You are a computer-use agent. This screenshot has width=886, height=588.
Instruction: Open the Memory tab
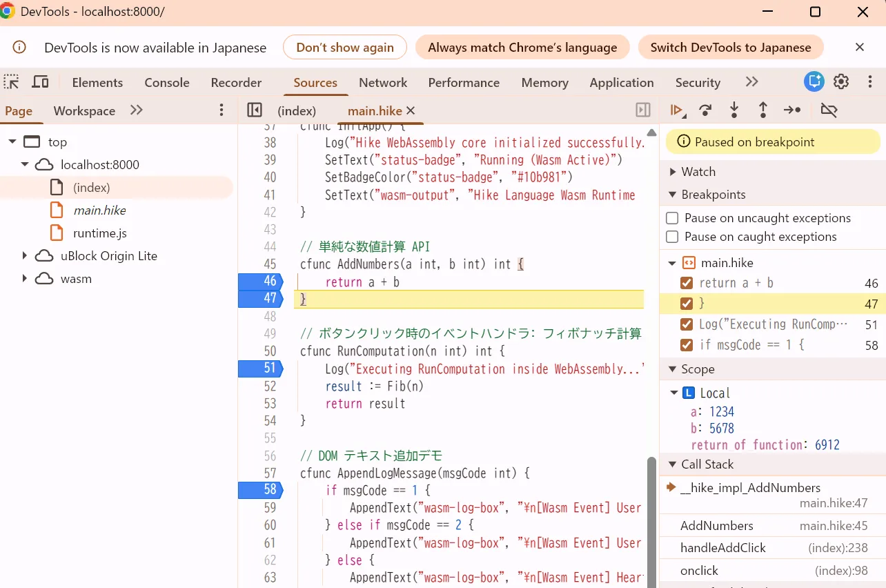544,82
